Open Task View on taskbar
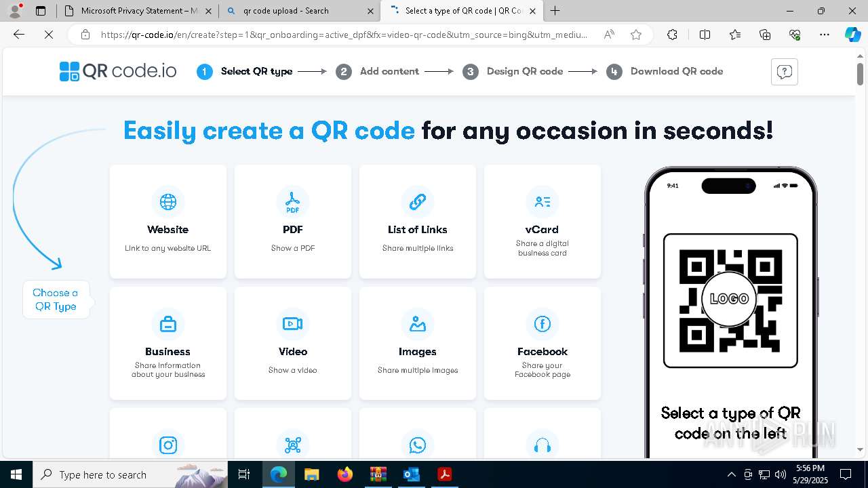 (x=245, y=474)
